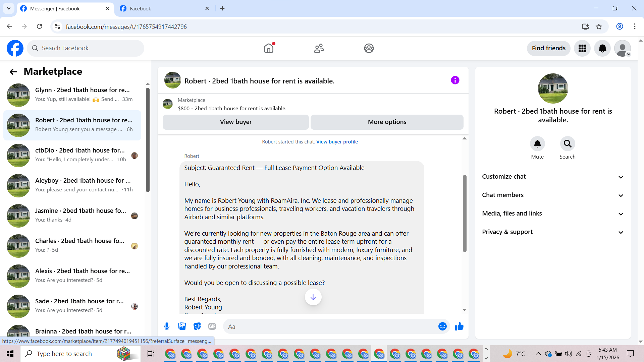Screen dimensions: 644x362
Task: Open the Facebook apps grid menu
Action: 582,48
